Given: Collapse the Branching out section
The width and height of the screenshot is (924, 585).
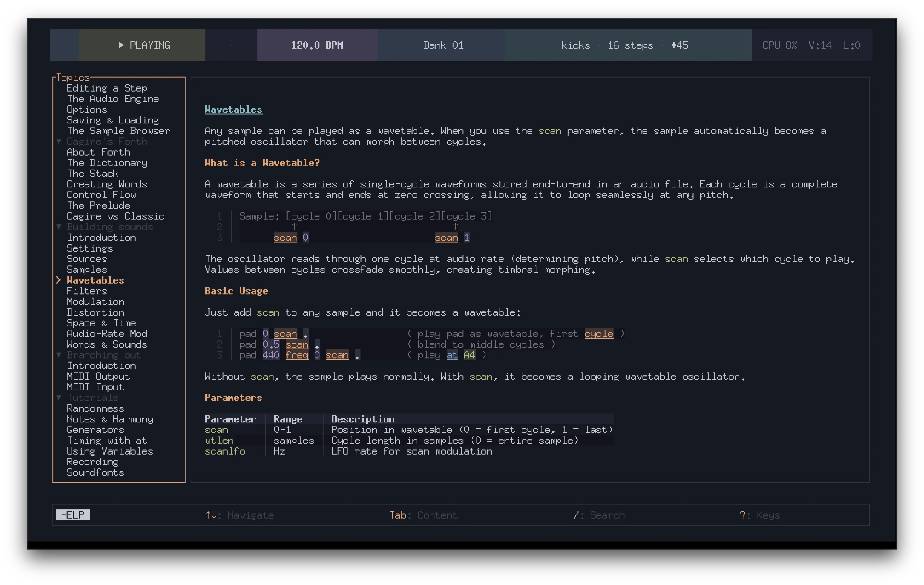Looking at the screenshot, I should [59, 355].
